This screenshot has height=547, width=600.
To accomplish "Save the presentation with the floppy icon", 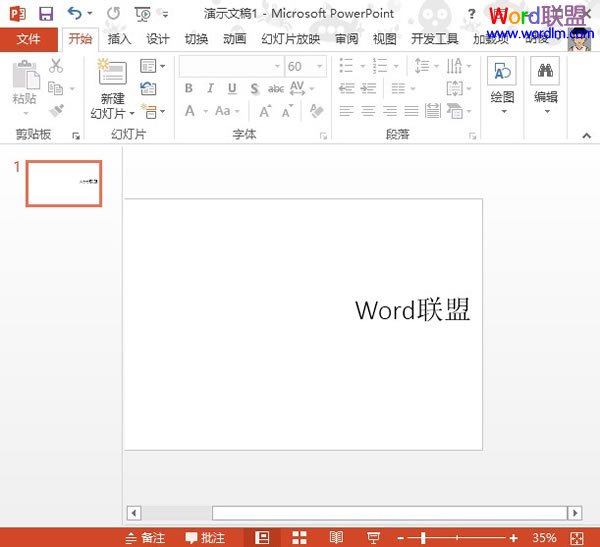I will (x=46, y=14).
